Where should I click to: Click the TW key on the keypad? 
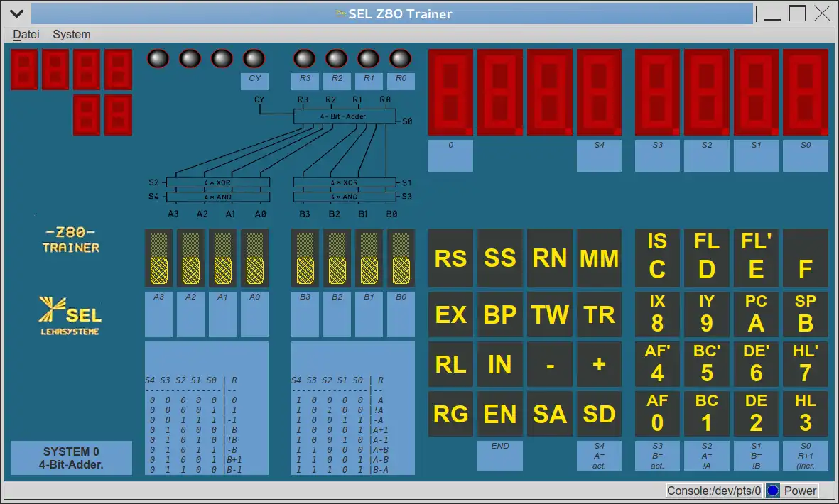point(550,314)
